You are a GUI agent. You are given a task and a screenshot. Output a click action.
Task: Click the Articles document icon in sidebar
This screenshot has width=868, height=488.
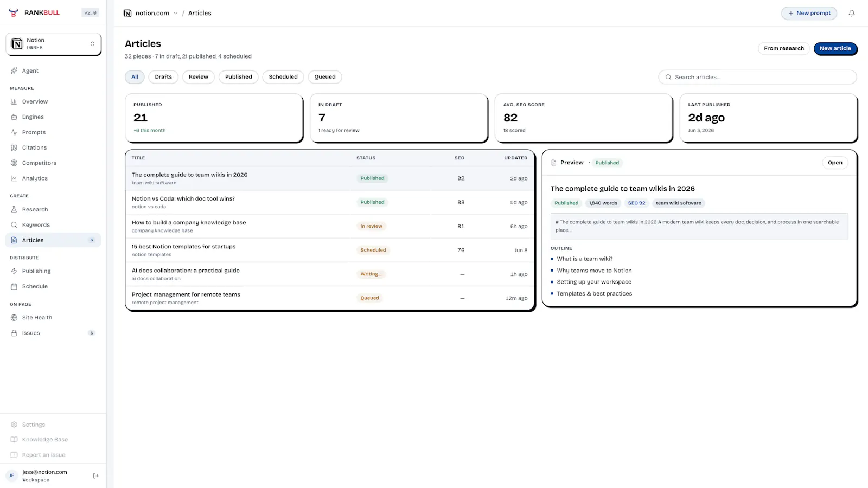click(14, 240)
